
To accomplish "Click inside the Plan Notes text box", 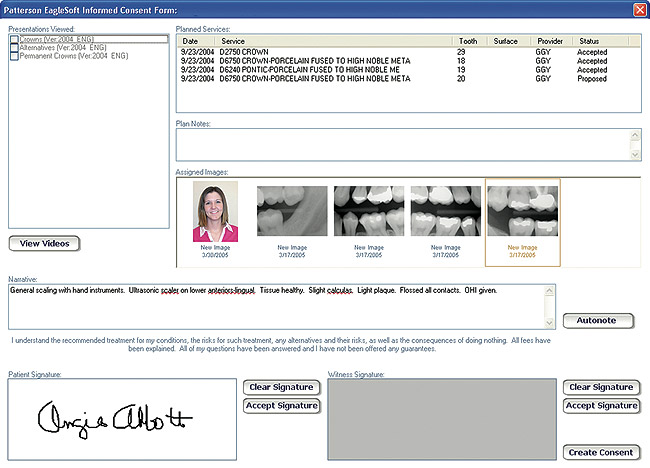I will [400, 145].
